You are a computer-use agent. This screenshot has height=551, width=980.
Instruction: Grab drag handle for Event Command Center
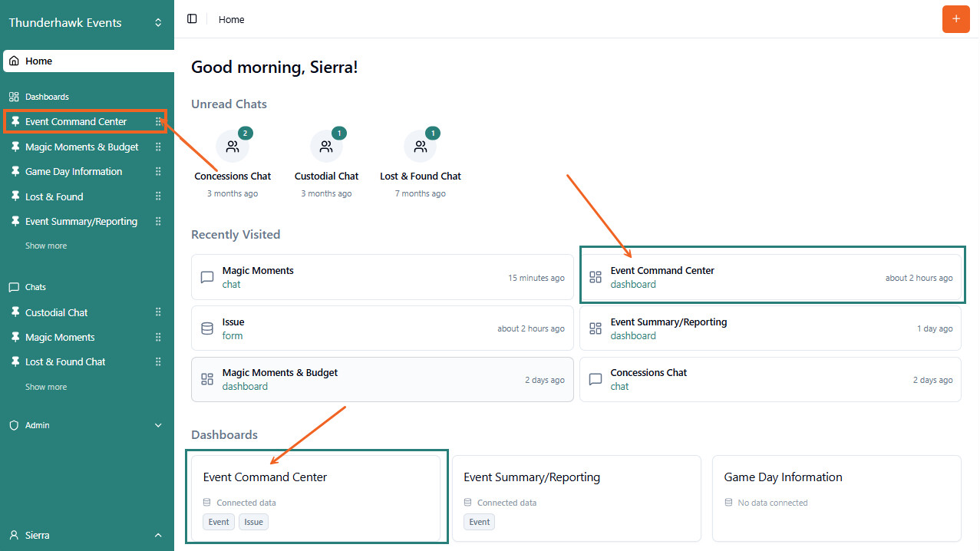158,121
